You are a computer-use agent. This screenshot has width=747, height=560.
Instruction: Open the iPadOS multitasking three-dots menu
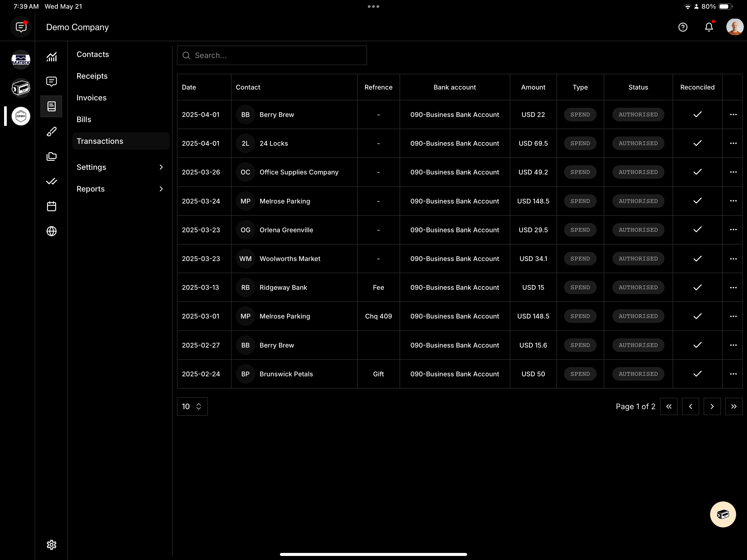click(x=373, y=7)
